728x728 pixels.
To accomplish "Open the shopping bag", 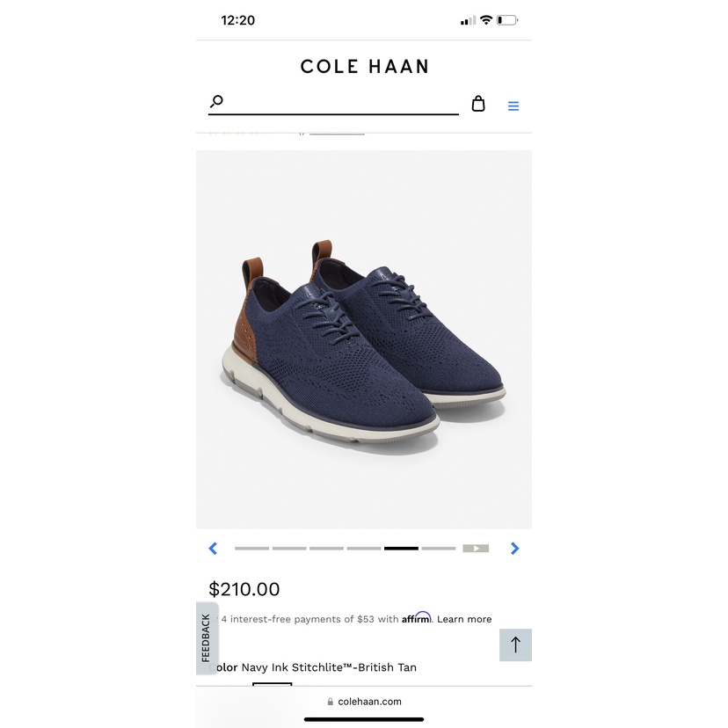I will pyautogui.click(x=478, y=104).
